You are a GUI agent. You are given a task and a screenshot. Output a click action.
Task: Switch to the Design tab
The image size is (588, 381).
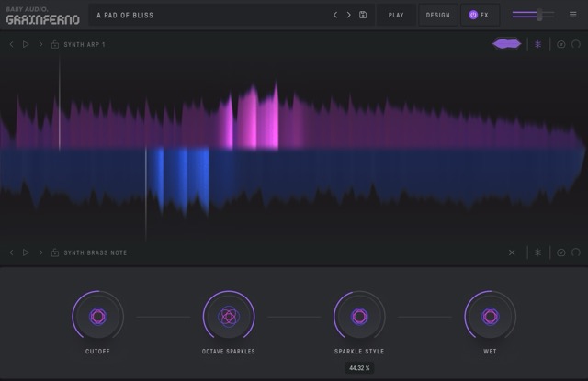438,15
